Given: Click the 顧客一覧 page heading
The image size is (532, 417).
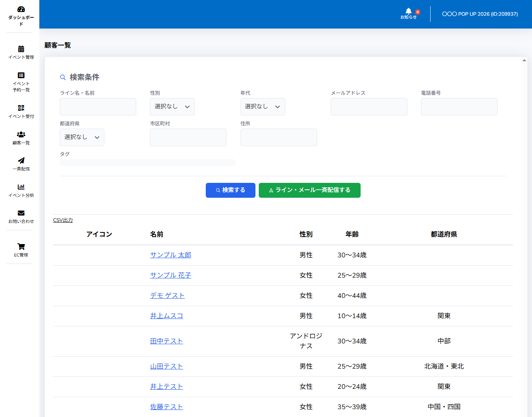Looking at the screenshot, I should (x=58, y=45).
